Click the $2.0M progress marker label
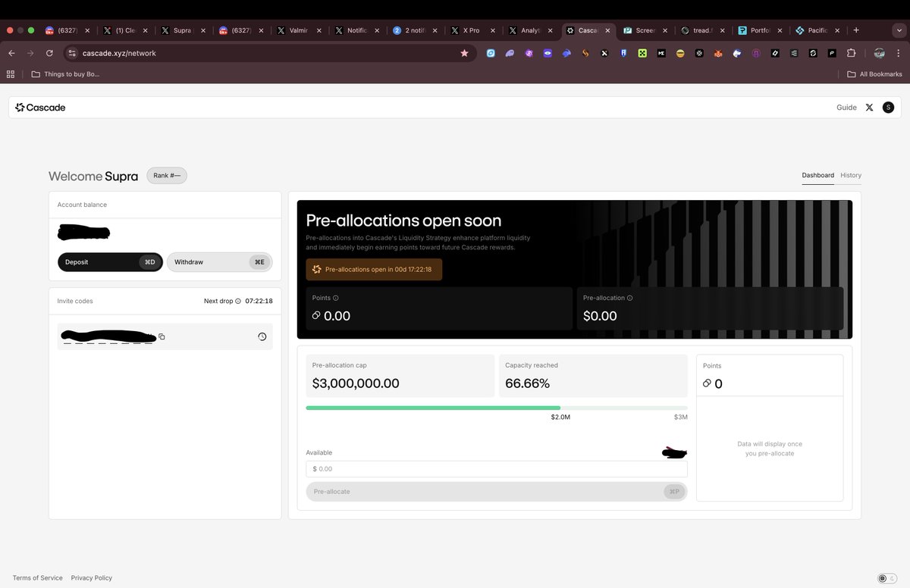The height and width of the screenshot is (588, 910). [560, 418]
